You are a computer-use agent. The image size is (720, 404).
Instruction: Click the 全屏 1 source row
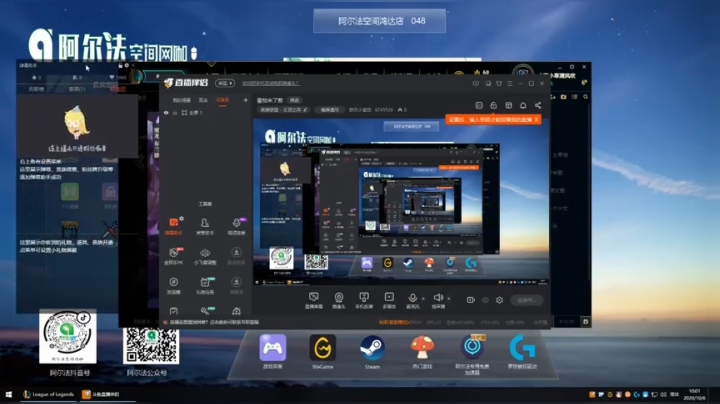click(x=205, y=112)
